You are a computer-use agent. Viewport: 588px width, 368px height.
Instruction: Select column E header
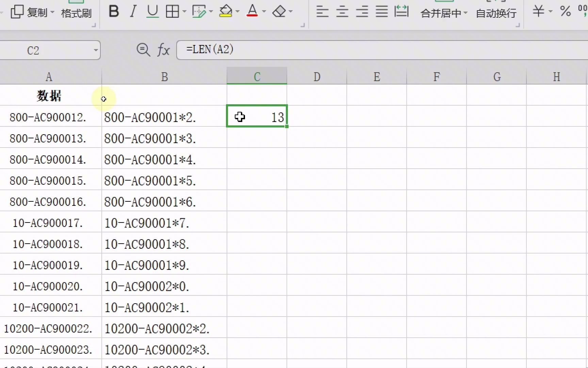[x=377, y=77]
